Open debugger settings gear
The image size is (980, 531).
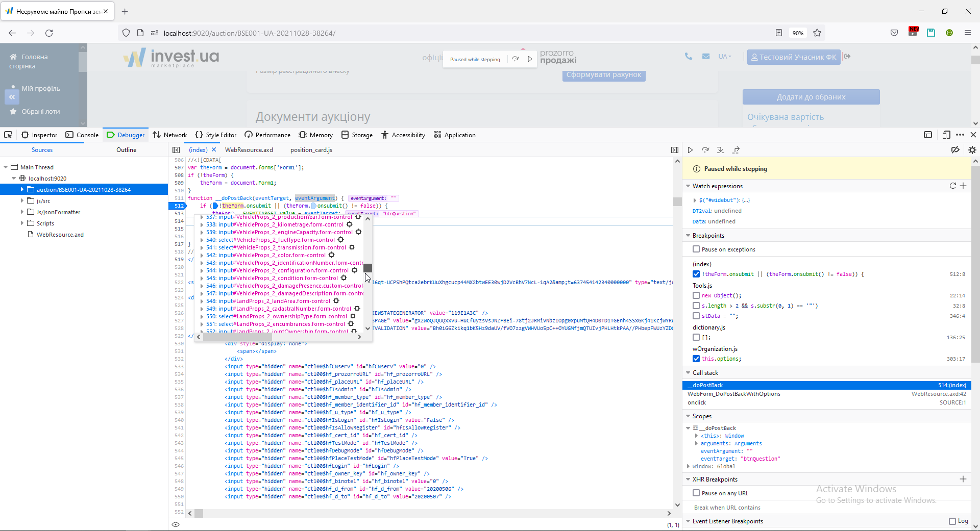(x=972, y=150)
